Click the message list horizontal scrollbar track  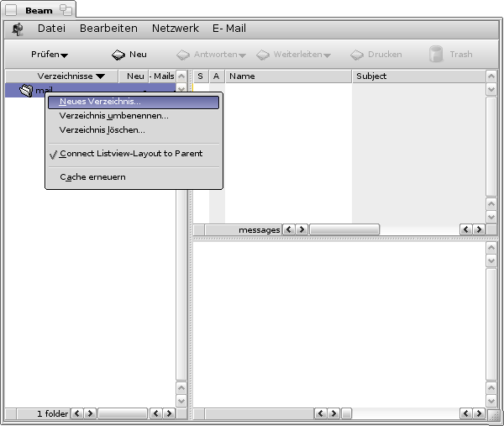[x=344, y=229]
